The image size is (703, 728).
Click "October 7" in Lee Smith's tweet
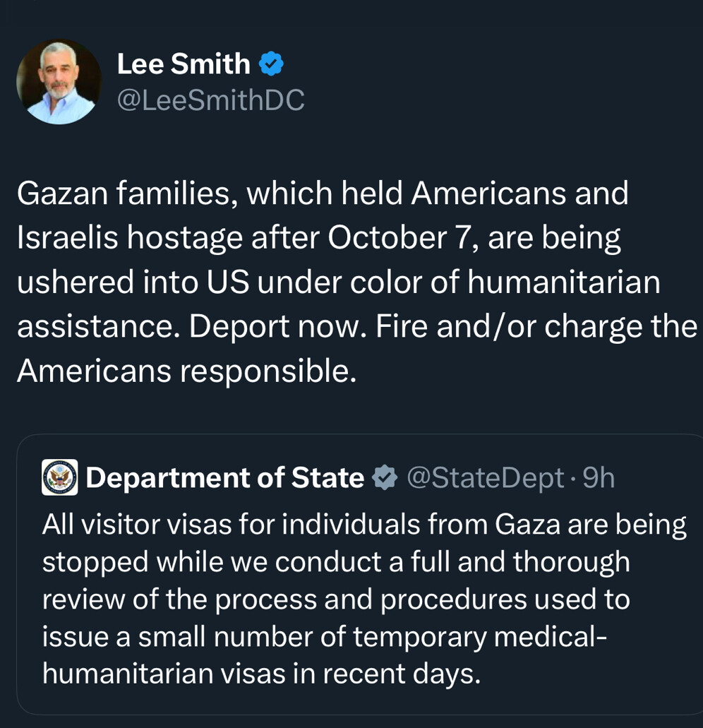coord(401,238)
